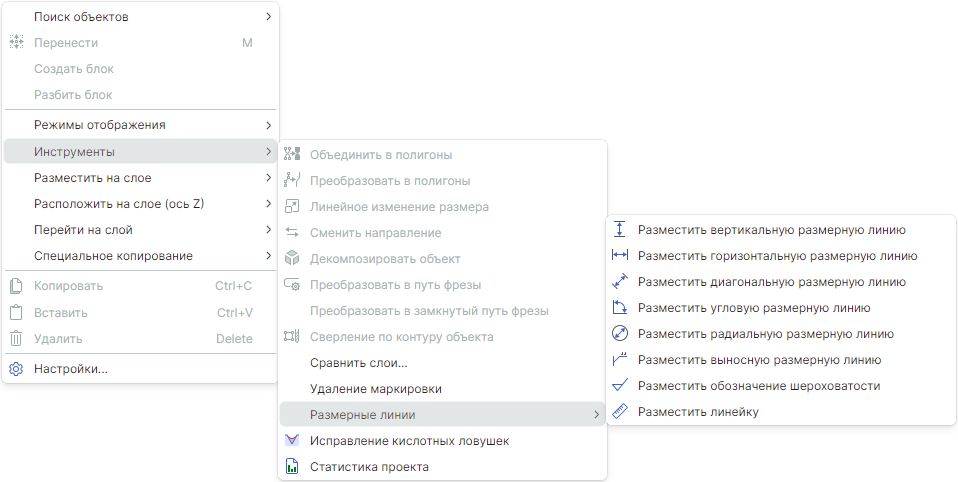
Task: Click the radial dimension line icon
Action: pyautogui.click(x=620, y=334)
